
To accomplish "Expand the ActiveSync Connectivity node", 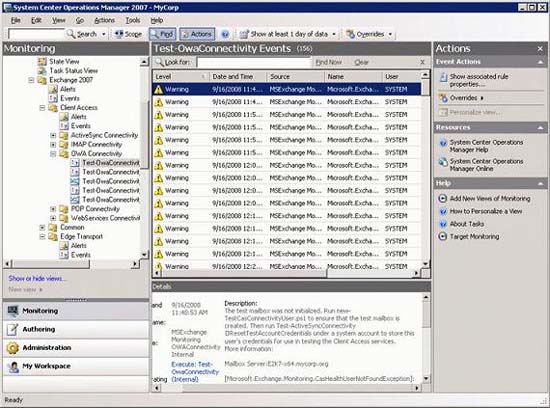I will [x=53, y=135].
